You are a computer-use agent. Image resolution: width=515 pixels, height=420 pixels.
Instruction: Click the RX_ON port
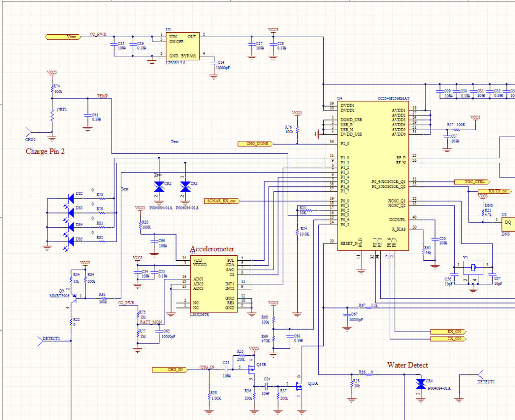(448, 332)
